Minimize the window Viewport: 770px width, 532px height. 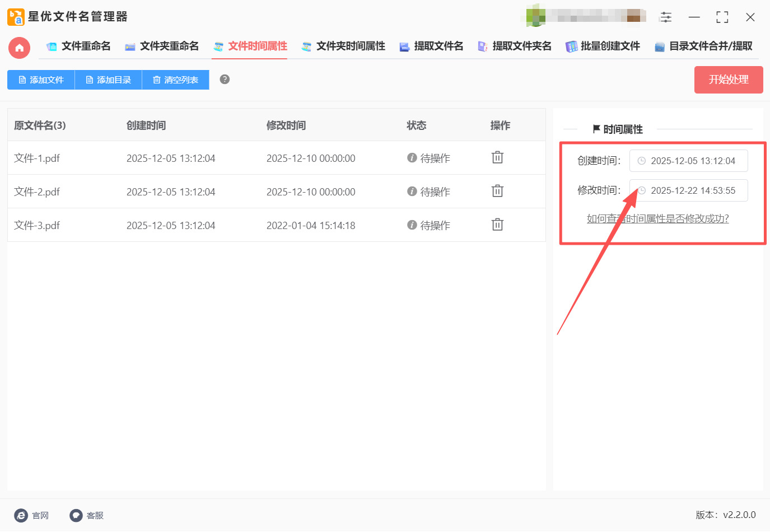[694, 17]
